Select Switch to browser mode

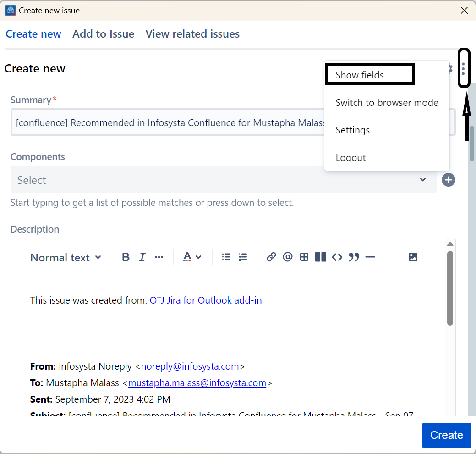[387, 103]
